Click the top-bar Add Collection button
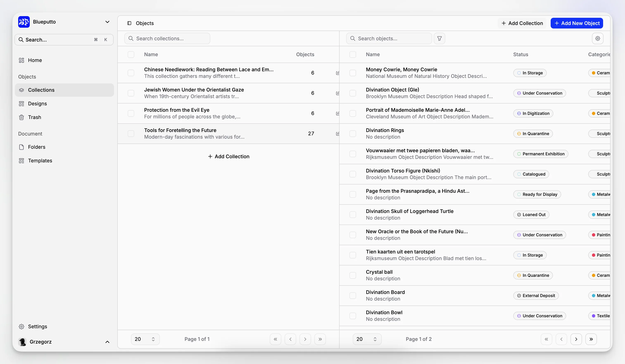The height and width of the screenshot is (364, 625). 522,23
